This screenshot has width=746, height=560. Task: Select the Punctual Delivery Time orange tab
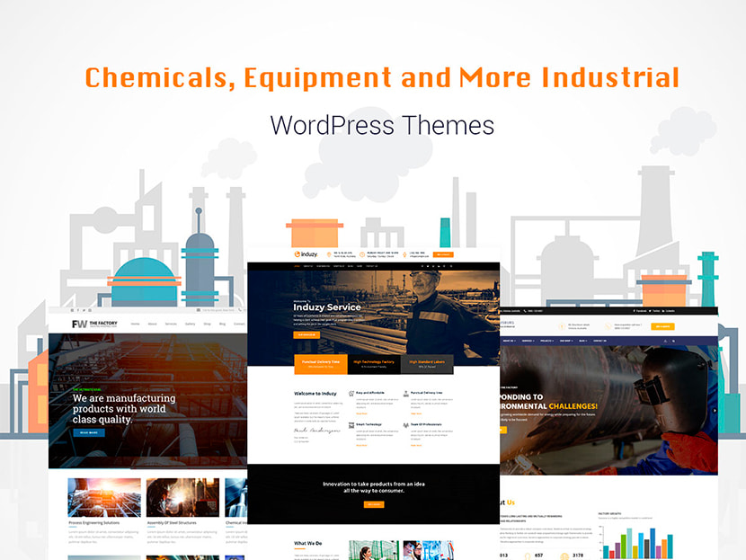[x=321, y=364]
